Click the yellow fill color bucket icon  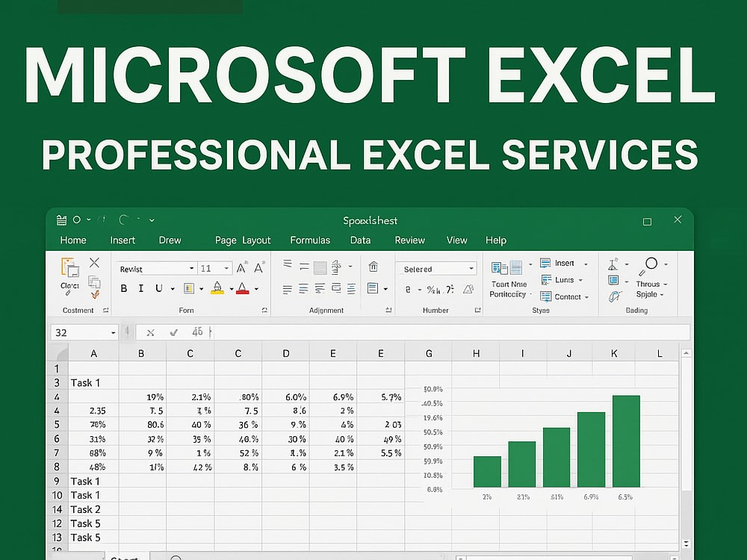[x=217, y=287]
